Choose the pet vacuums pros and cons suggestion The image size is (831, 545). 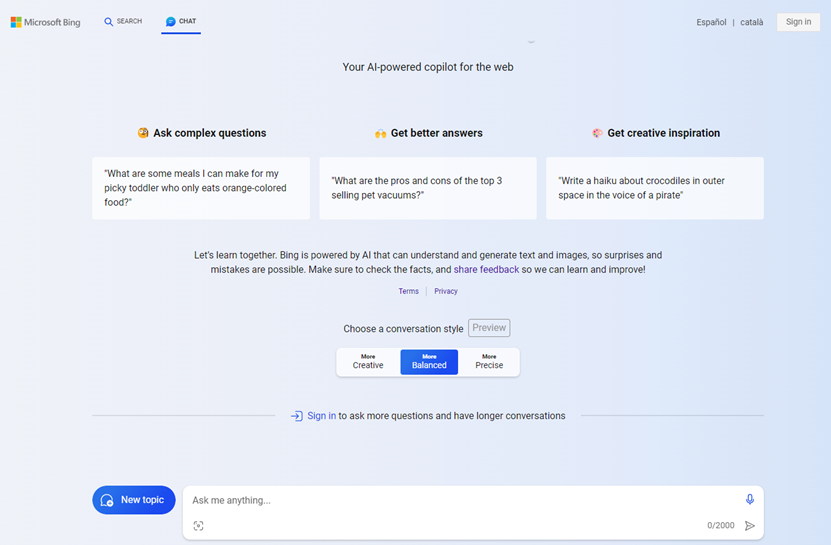(x=428, y=188)
